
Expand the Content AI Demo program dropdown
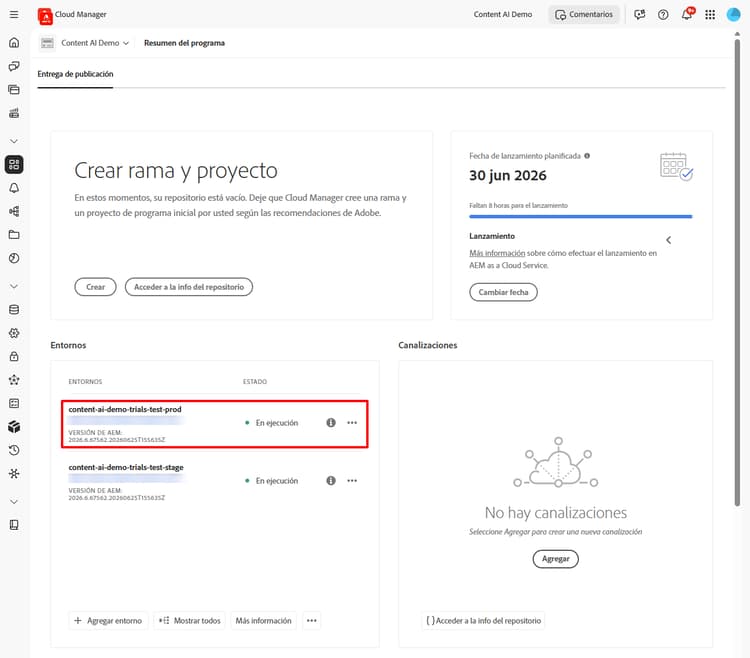coord(95,43)
